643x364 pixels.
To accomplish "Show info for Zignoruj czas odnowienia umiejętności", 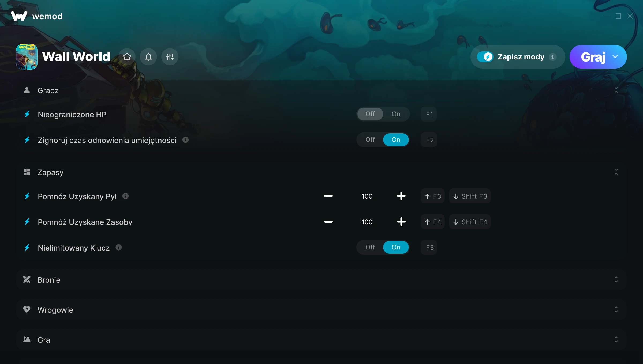I will click(x=185, y=140).
